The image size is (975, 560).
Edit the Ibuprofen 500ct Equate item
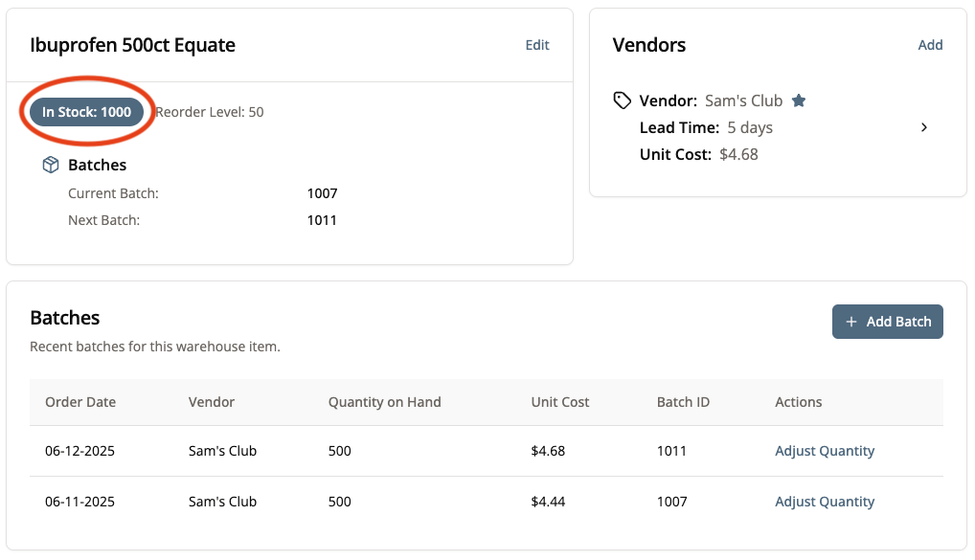coord(537,45)
